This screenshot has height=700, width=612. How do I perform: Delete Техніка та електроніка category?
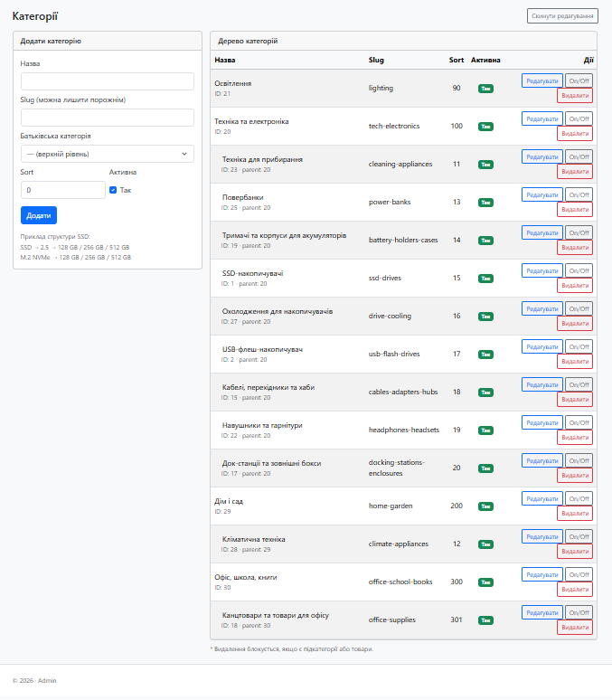coord(575,134)
